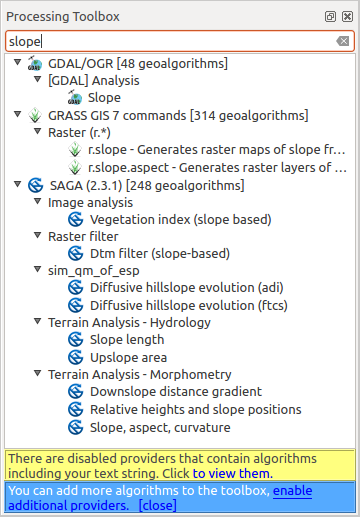Select Dtm filter (slope-based)
This screenshot has width=360, height=517.
click(x=160, y=254)
